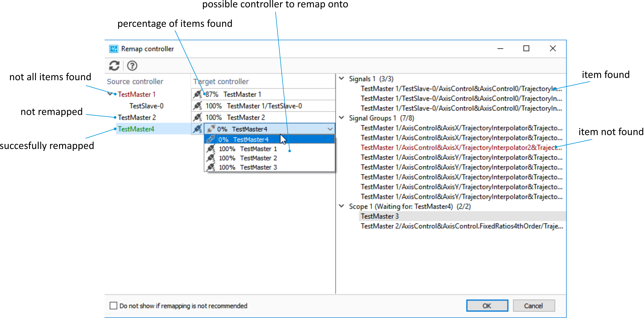Select TestMaster 2 source controller
644x318 pixels.
click(x=137, y=117)
